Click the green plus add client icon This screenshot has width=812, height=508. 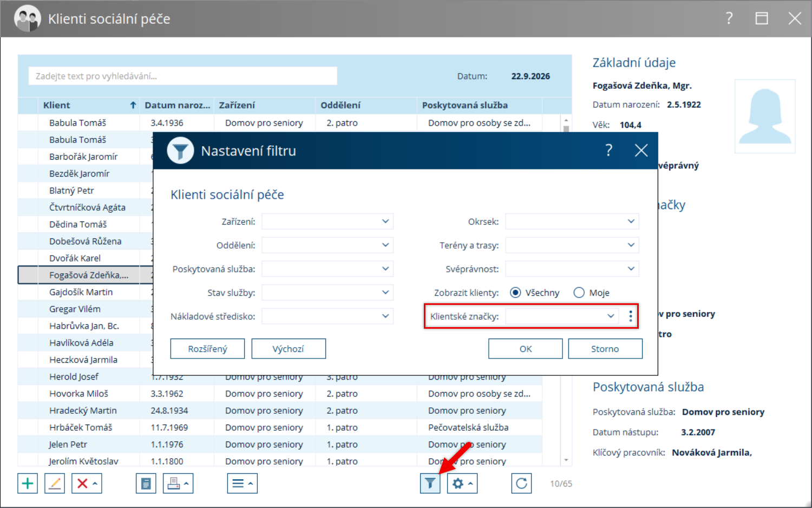(x=28, y=483)
